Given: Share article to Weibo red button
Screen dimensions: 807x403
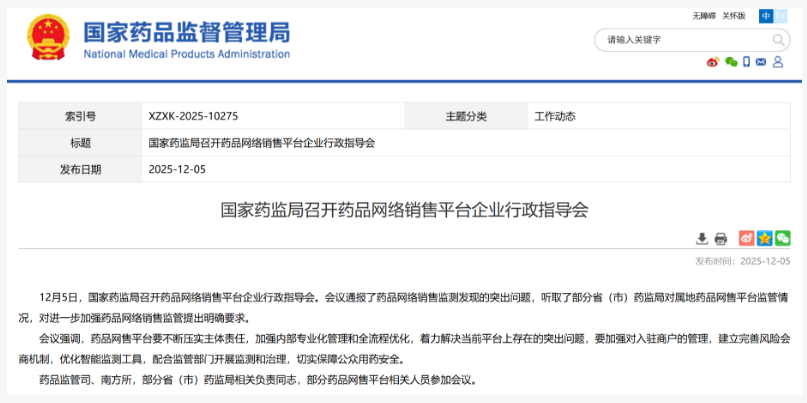Looking at the screenshot, I should point(747,238).
